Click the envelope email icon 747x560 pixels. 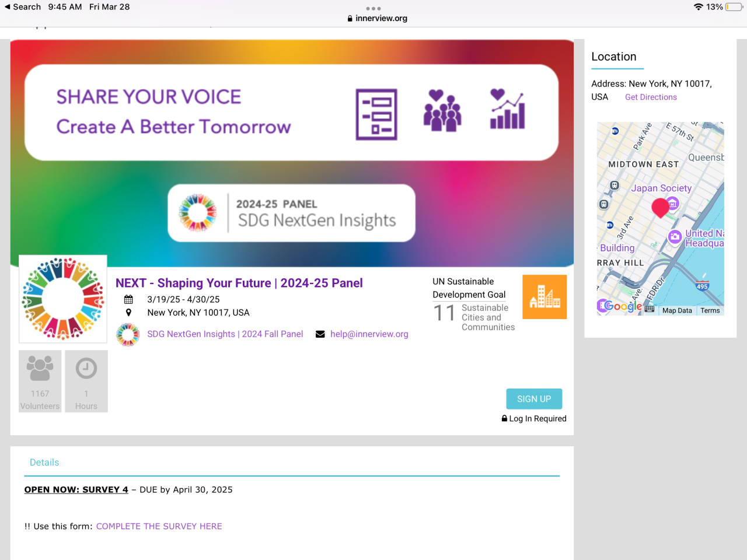(x=320, y=334)
